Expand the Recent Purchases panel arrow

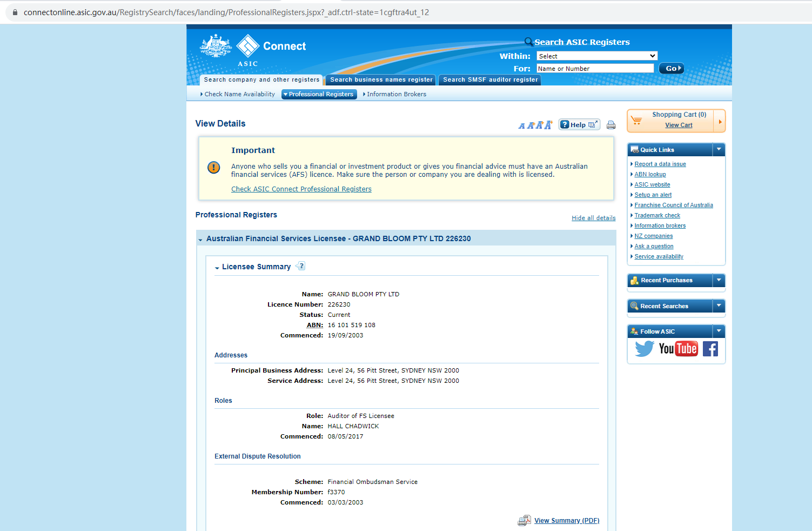tap(719, 280)
